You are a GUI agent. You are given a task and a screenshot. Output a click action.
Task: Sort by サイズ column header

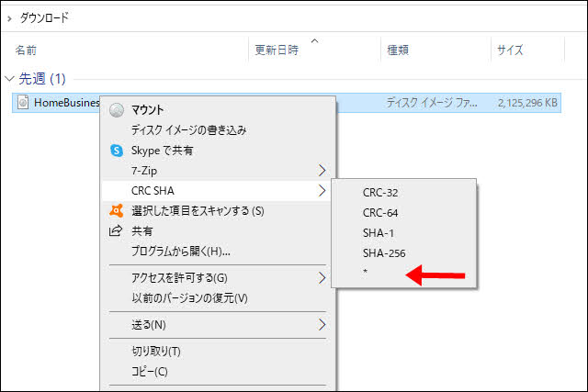coord(510,50)
